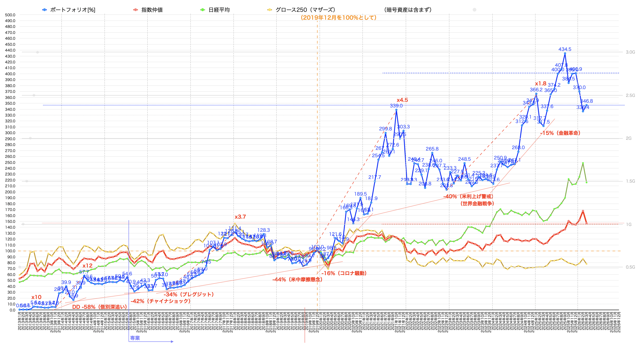Click the green 日経平均 legend marker

(x=202, y=10)
